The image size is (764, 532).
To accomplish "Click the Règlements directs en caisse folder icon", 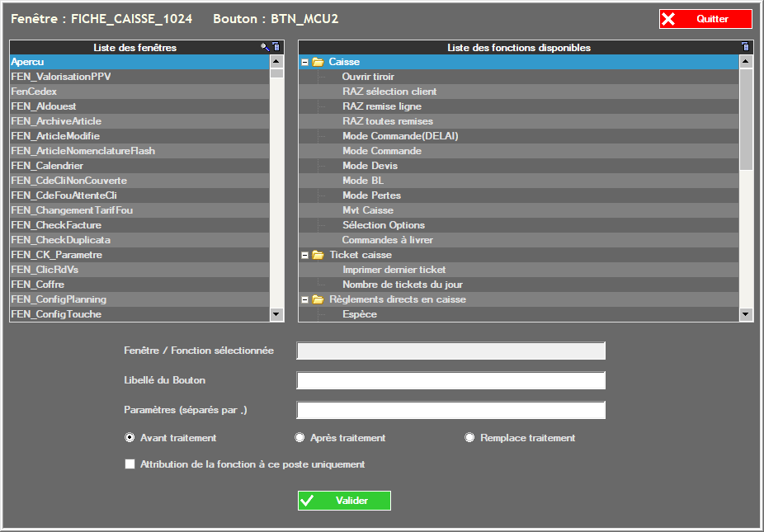I will [318, 299].
